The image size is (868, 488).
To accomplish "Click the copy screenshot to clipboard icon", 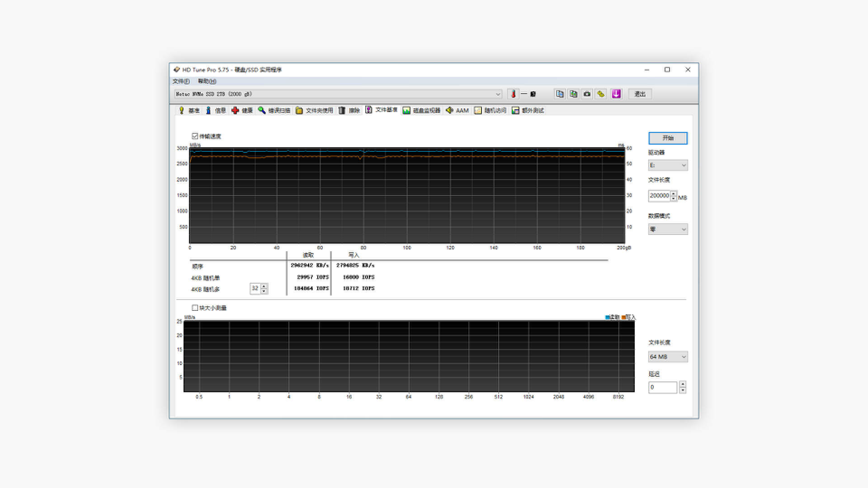I will (x=573, y=94).
